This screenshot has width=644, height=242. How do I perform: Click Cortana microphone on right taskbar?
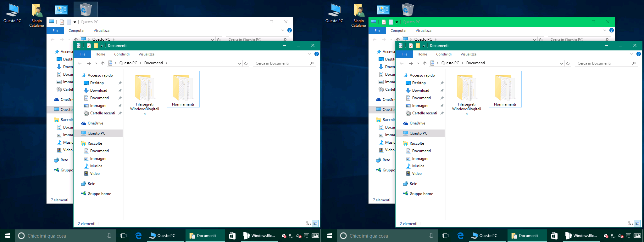431,236
